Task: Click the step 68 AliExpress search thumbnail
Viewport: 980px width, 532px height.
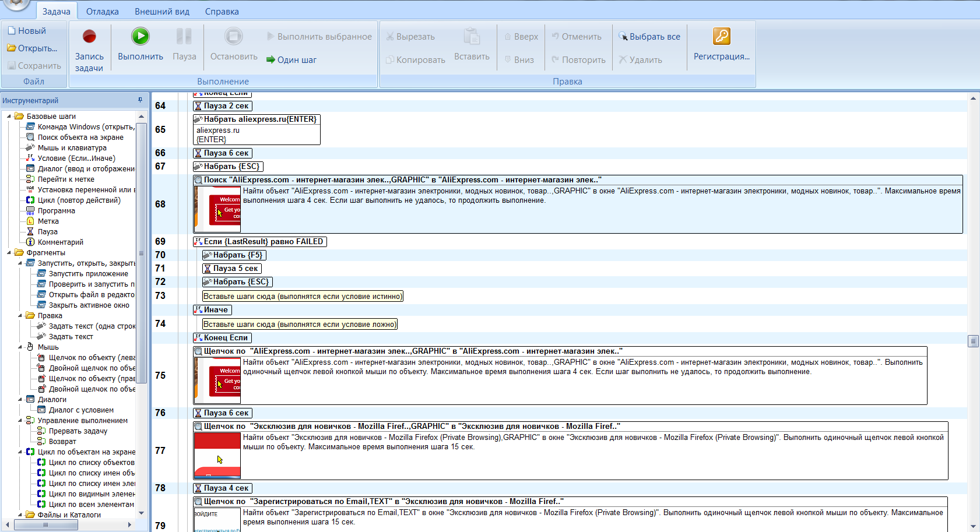Action: click(217, 209)
